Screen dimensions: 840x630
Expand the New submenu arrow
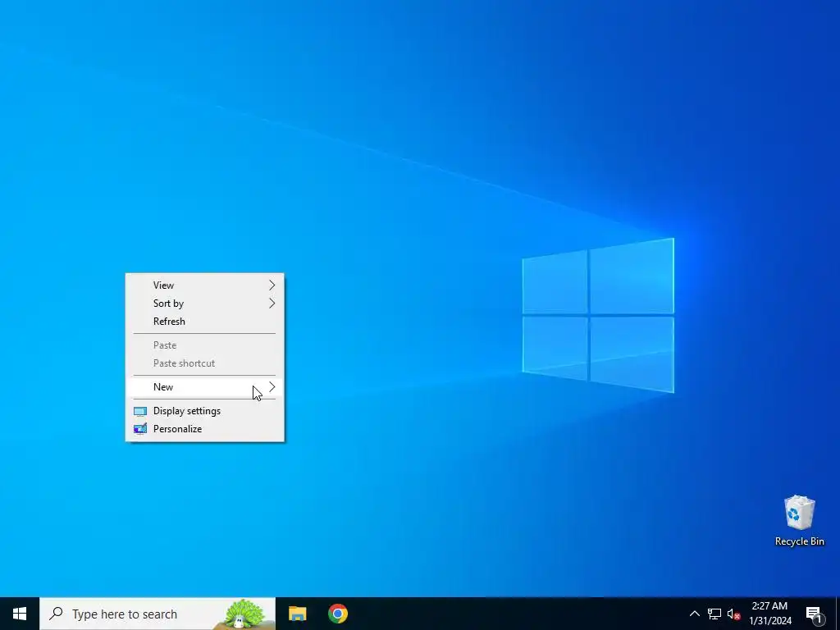(x=272, y=387)
